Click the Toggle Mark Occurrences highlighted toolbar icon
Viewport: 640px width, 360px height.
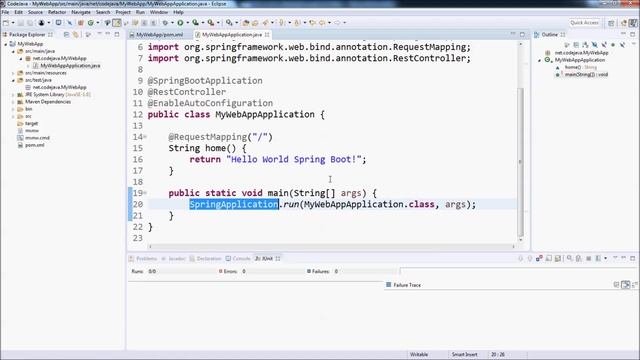[x=117, y=23]
